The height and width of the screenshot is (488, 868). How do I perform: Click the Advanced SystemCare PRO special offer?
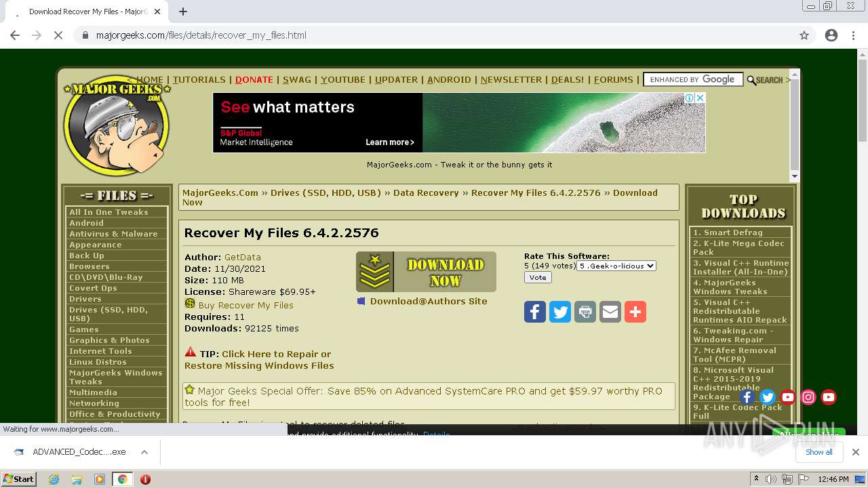pyautogui.click(x=429, y=396)
